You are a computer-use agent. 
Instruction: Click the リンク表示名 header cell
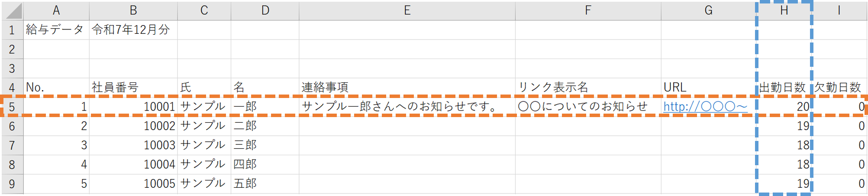click(x=587, y=88)
